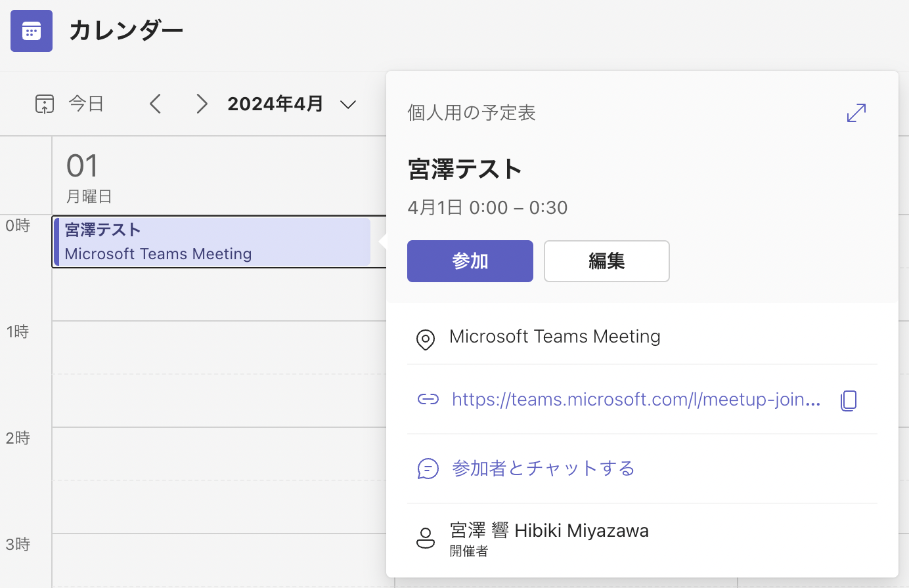The height and width of the screenshot is (588, 909).
Task: Click the chain link icon beside the URL
Action: coord(428,400)
